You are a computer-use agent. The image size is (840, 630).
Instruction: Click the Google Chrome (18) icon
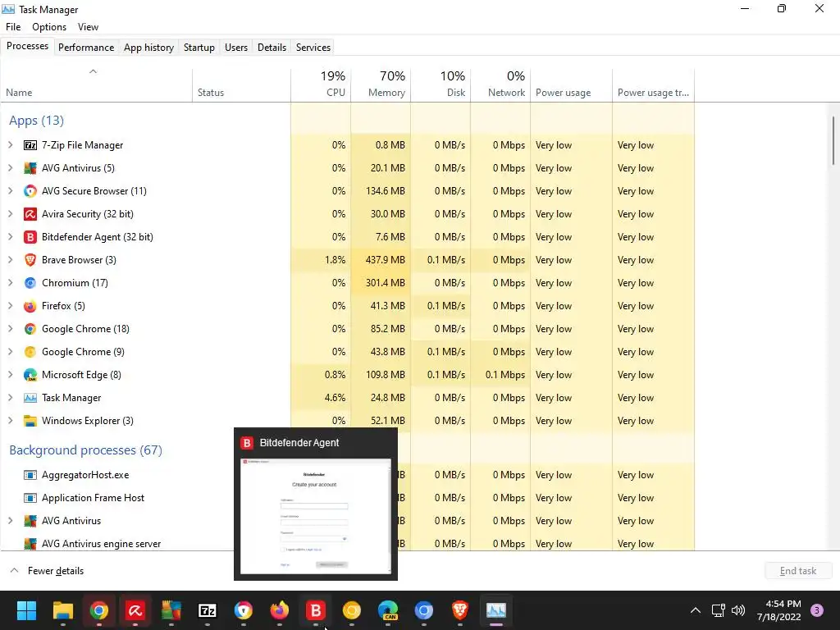point(30,329)
